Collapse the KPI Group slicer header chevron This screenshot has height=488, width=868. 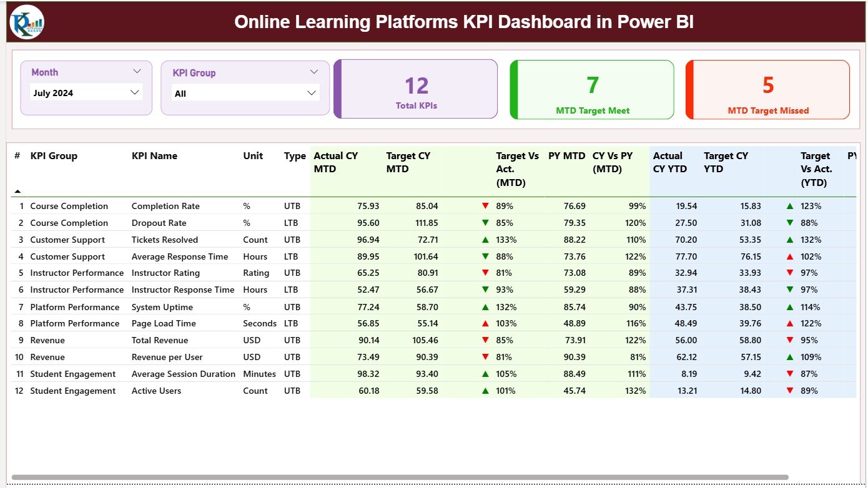coord(312,72)
